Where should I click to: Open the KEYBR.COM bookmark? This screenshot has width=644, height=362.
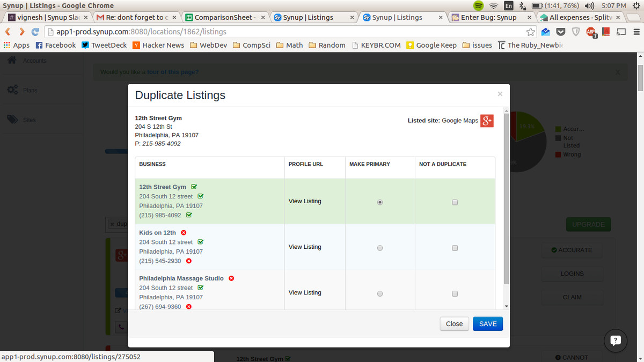[x=376, y=45]
